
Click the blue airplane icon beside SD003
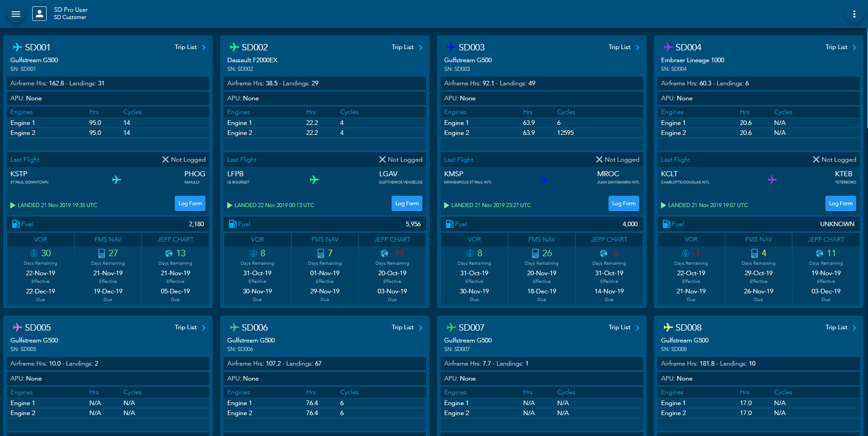point(451,47)
